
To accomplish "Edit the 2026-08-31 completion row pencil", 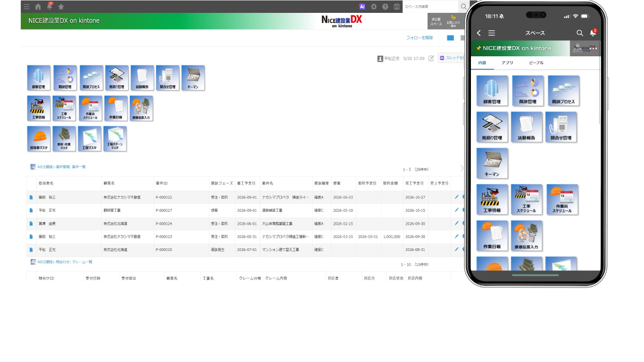I will pyautogui.click(x=456, y=249).
